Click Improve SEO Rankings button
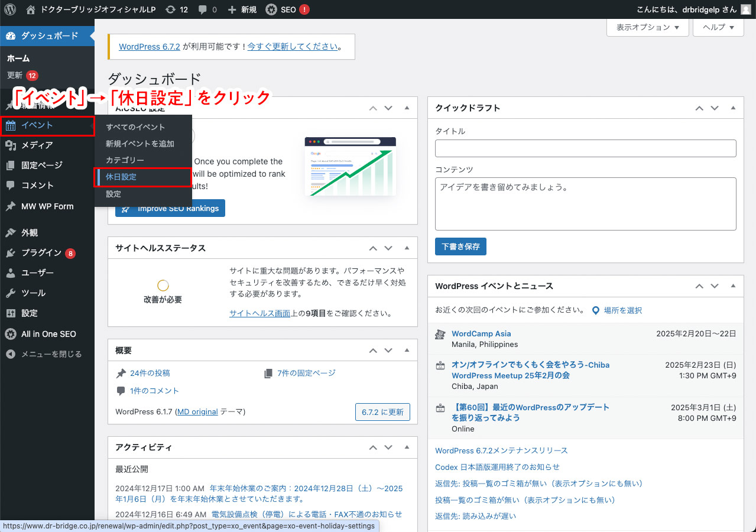This screenshot has height=532, width=756. tap(170, 209)
